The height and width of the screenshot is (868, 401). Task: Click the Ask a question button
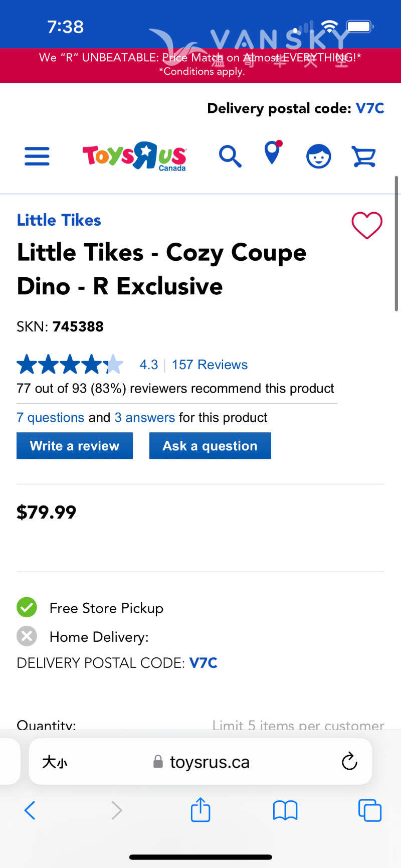click(x=210, y=446)
